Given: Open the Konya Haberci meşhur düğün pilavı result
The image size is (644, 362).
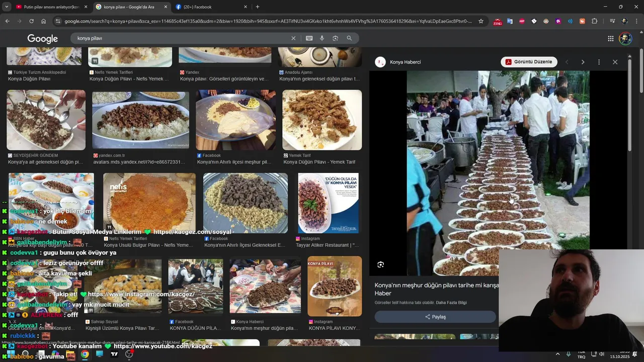Looking at the screenshot, I should point(265,286).
